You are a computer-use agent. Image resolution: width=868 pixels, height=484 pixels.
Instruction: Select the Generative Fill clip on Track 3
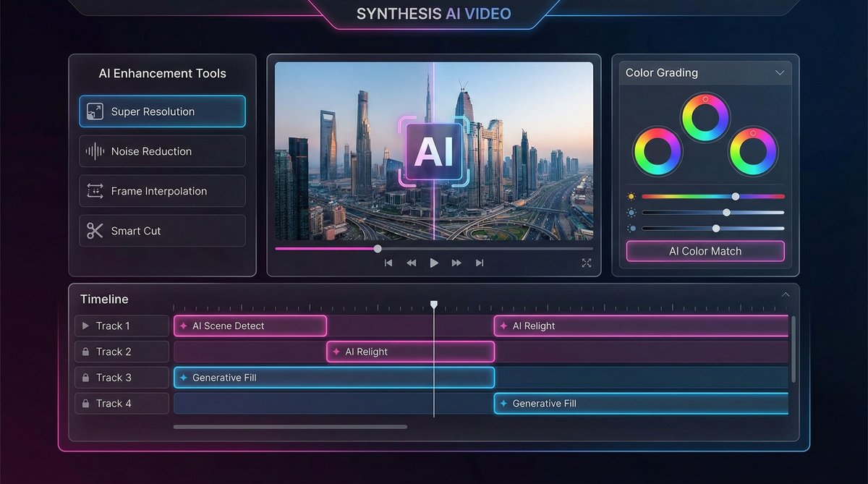[x=334, y=378]
